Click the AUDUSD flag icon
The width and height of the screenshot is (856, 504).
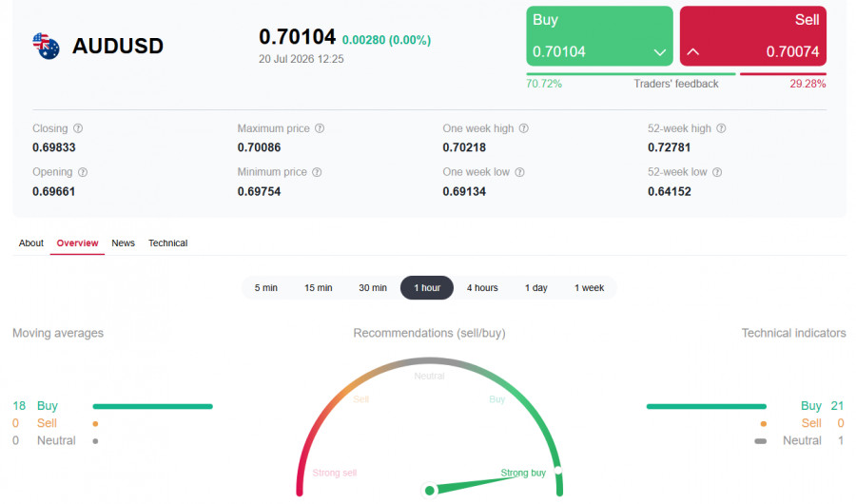click(x=46, y=46)
